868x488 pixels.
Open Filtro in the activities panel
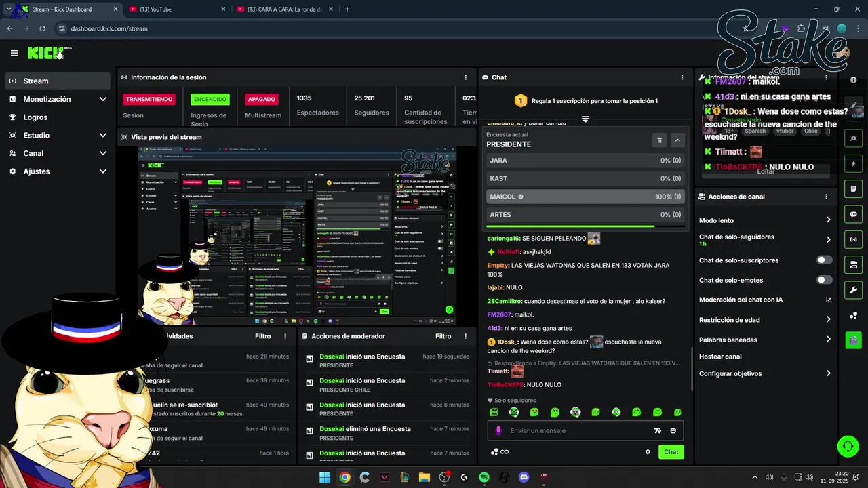[x=262, y=336]
